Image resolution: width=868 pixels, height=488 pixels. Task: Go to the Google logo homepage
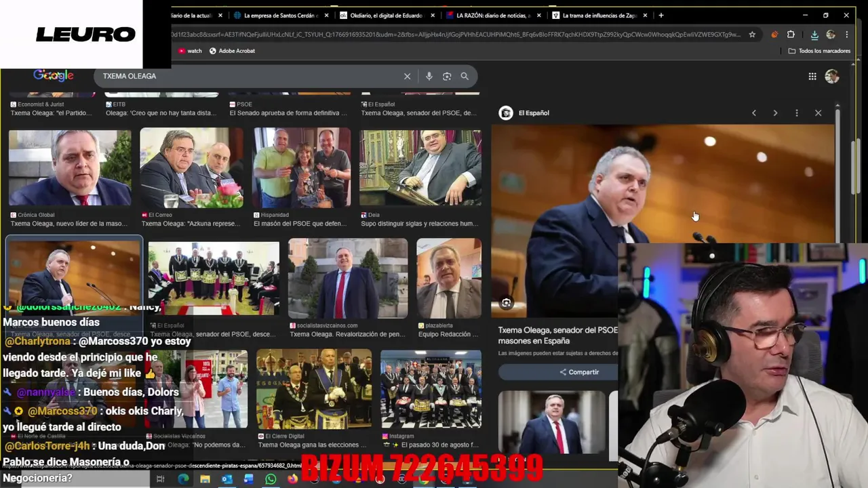coord(54,75)
